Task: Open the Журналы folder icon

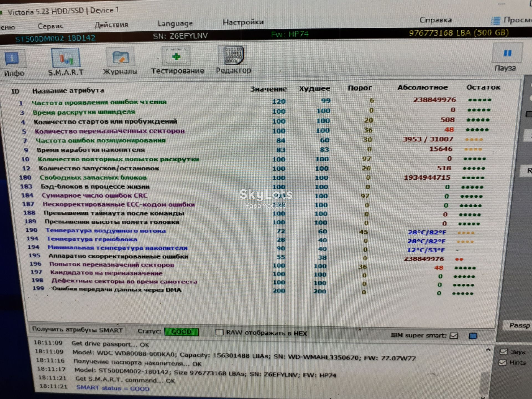Action: (121, 57)
